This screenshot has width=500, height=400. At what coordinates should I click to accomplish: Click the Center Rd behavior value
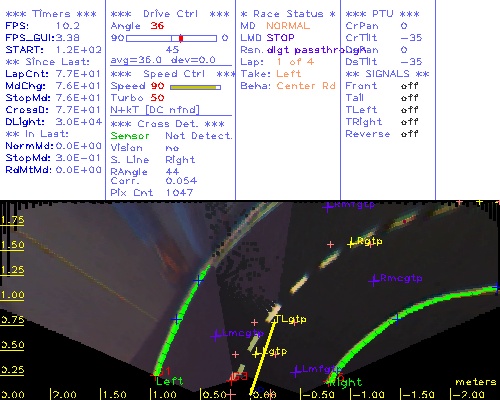coord(306,86)
